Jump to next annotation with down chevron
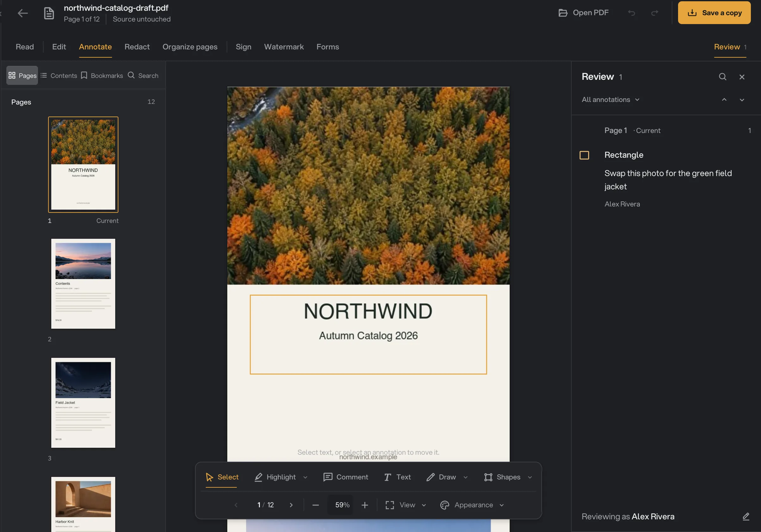 coord(742,100)
